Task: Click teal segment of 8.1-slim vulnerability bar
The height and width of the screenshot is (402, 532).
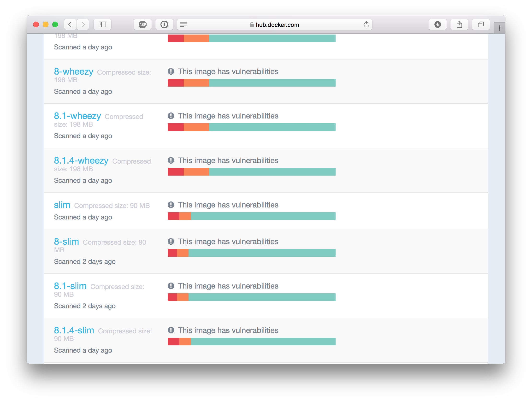Action: (262, 297)
